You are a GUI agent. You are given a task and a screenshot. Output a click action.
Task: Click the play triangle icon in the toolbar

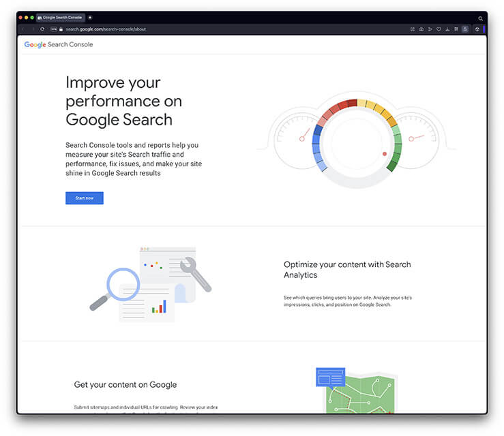click(x=430, y=29)
